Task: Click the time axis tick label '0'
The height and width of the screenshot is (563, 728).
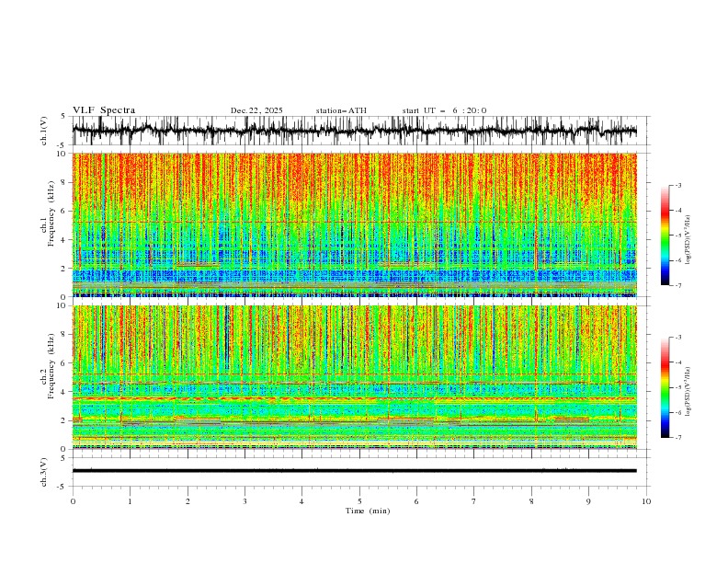Action: pyautogui.click(x=73, y=501)
